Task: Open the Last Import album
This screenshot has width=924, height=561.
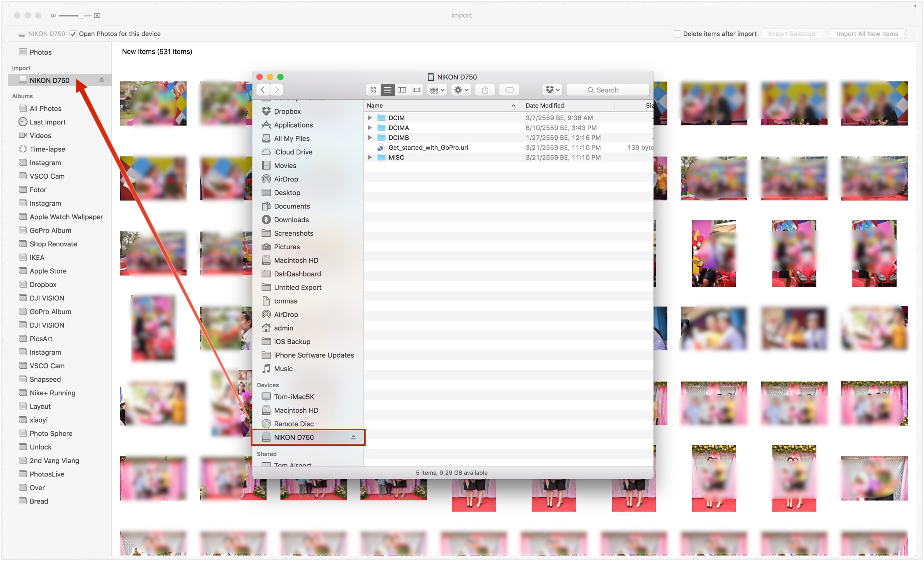Action: click(48, 122)
